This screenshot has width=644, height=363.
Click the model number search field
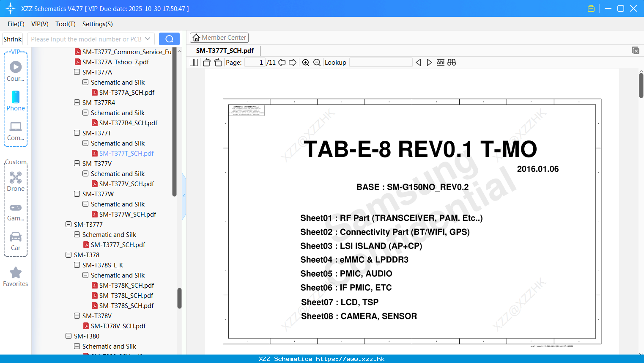pos(86,39)
